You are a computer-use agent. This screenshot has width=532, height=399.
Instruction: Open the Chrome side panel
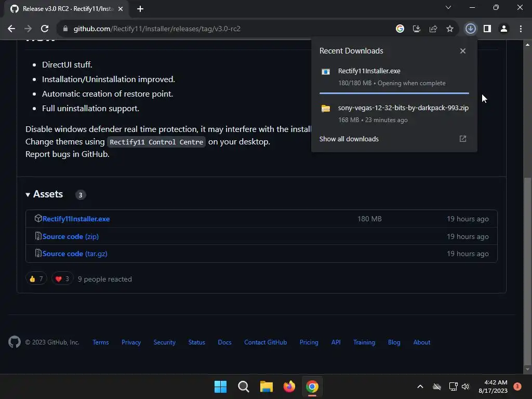click(487, 29)
